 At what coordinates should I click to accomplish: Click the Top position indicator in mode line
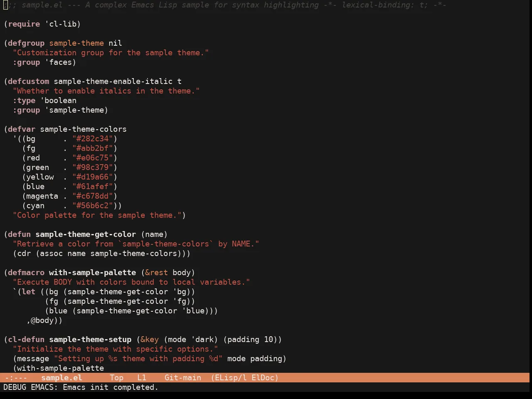coord(116,378)
